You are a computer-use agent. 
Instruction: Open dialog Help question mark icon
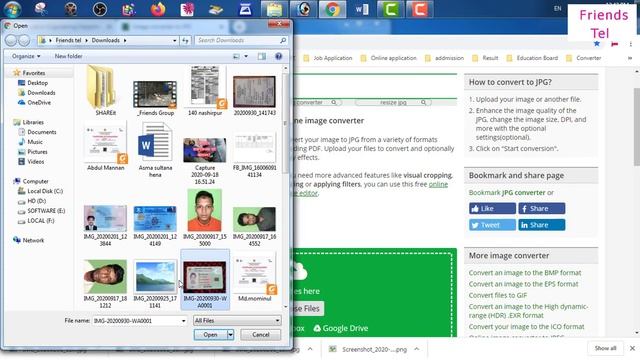point(278,56)
